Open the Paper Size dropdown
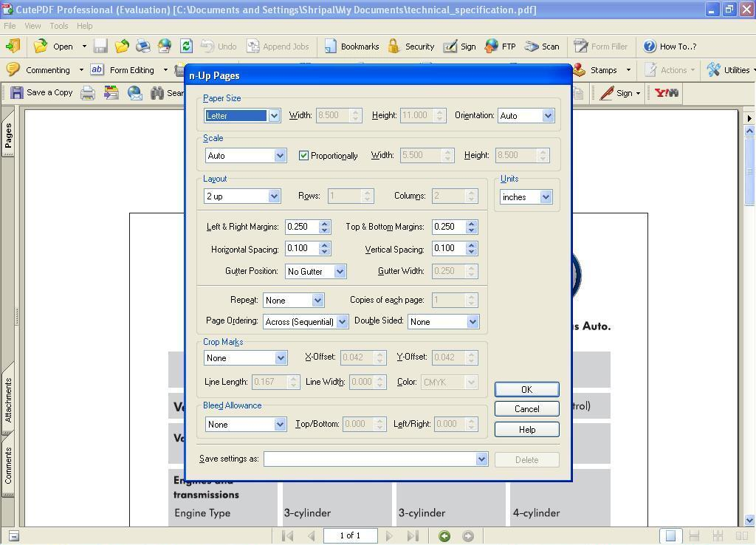The image size is (756, 545). (x=274, y=116)
